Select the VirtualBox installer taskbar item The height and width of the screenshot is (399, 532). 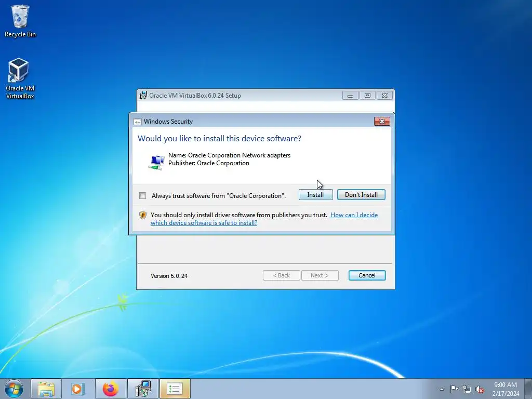point(142,389)
